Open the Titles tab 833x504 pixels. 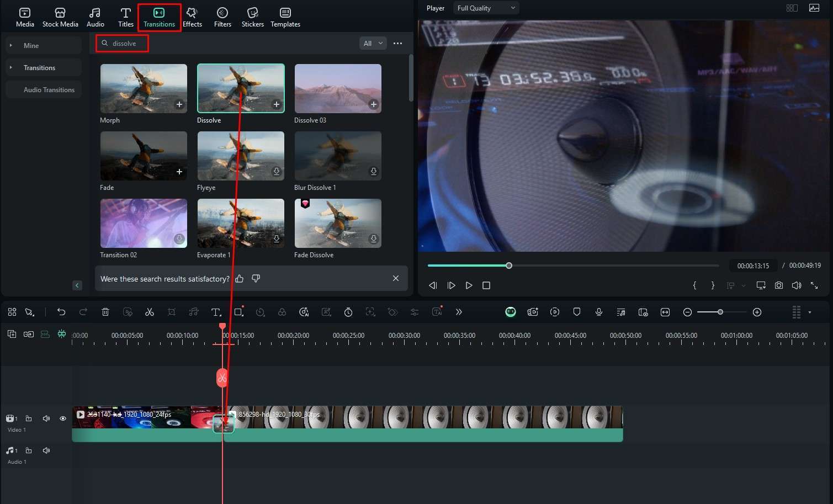coord(126,17)
